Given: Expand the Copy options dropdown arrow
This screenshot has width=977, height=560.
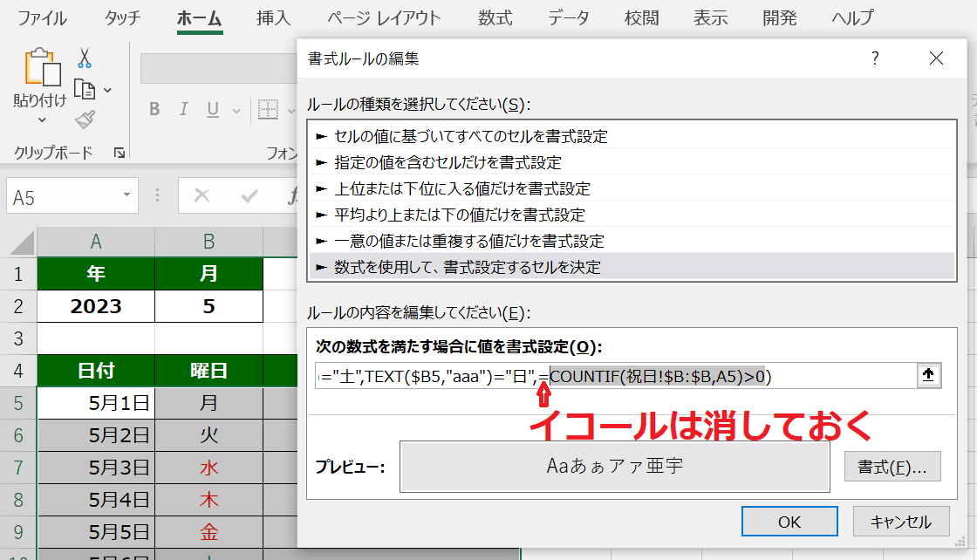Looking at the screenshot, I should coord(107,90).
